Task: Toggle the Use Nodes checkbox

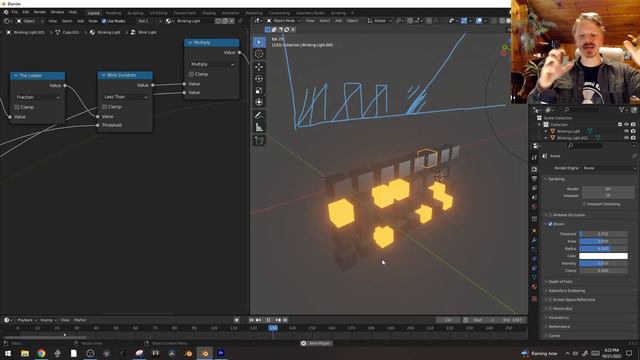Action: coord(104,21)
